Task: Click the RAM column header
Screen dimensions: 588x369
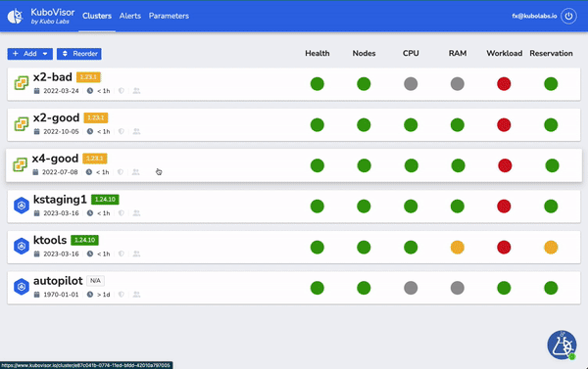Action: [458, 53]
